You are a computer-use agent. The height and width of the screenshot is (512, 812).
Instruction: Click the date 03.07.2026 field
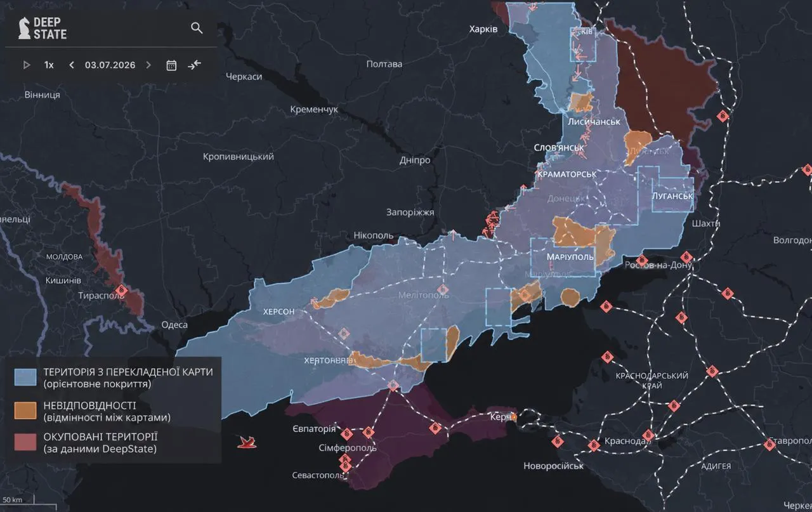click(x=110, y=65)
